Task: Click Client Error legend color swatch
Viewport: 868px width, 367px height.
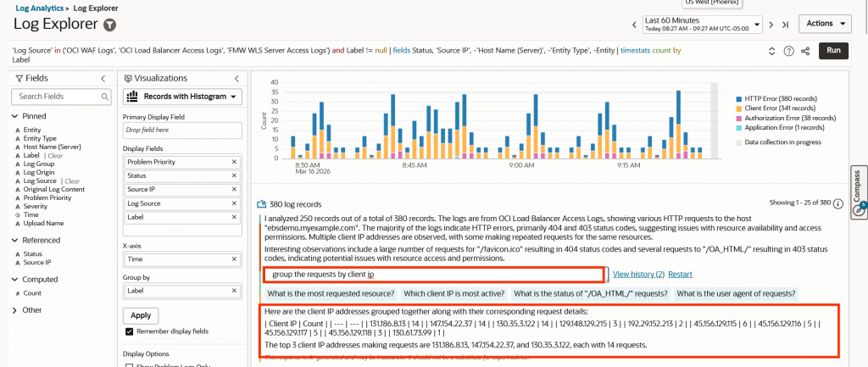Action: 739,108
